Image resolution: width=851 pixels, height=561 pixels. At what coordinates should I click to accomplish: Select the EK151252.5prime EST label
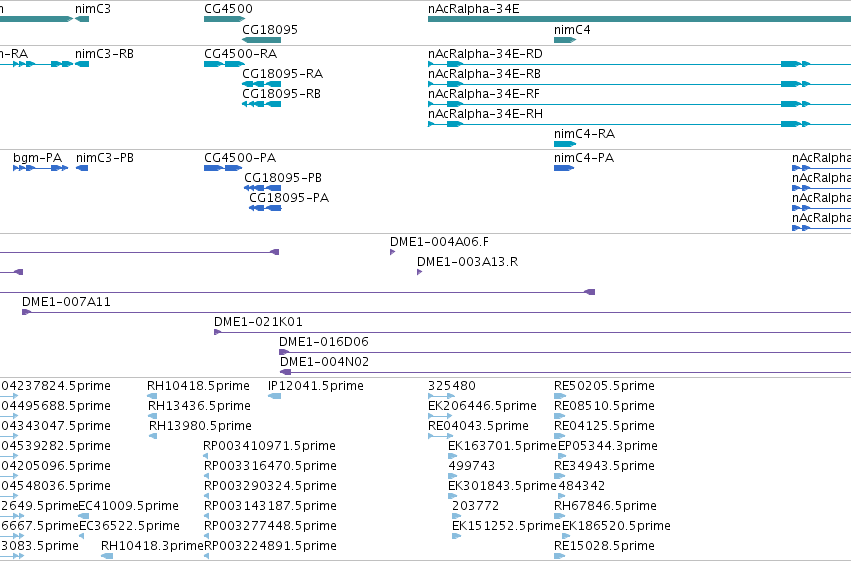pyautogui.click(x=506, y=527)
